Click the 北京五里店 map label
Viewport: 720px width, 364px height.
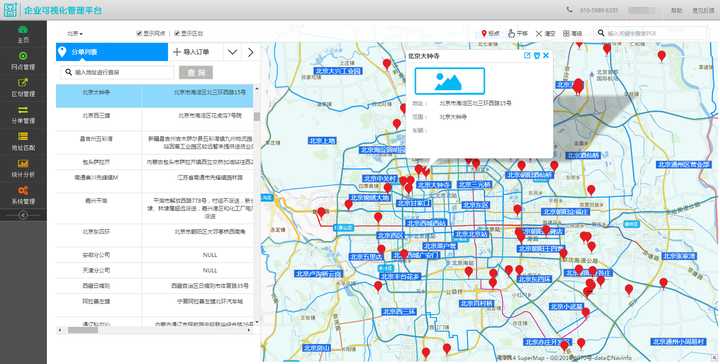coord(366,257)
